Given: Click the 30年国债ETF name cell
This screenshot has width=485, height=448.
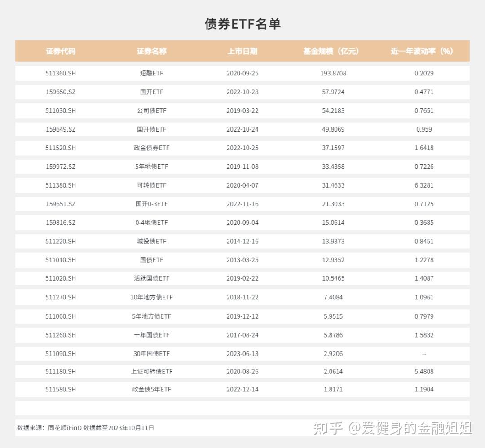Looking at the screenshot, I should coord(152,353).
